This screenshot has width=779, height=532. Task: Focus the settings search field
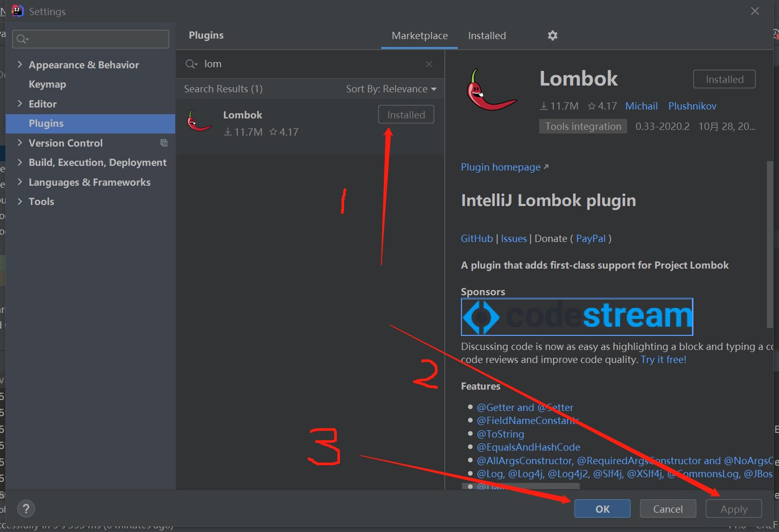tap(91, 39)
